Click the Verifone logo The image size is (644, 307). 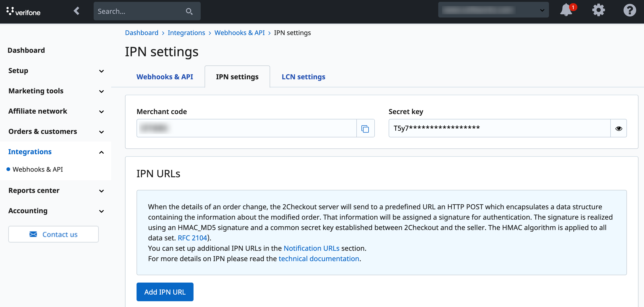pos(23,11)
